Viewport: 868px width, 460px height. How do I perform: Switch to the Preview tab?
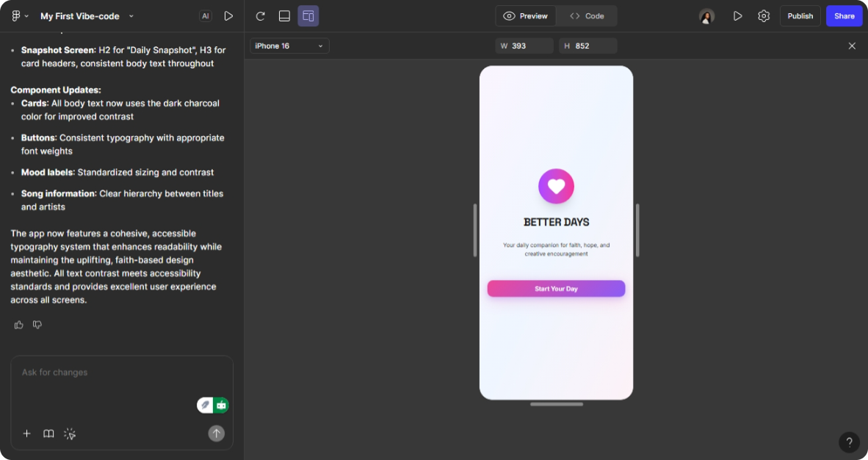[525, 15]
